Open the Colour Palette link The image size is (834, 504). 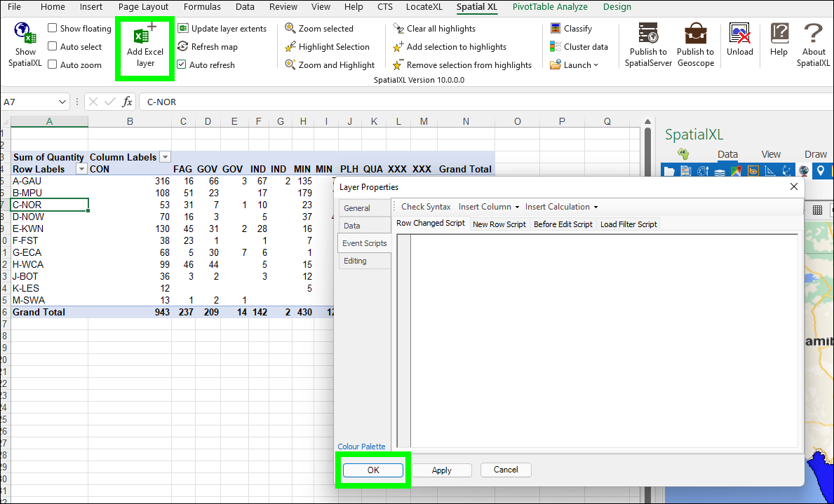click(361, 447)
